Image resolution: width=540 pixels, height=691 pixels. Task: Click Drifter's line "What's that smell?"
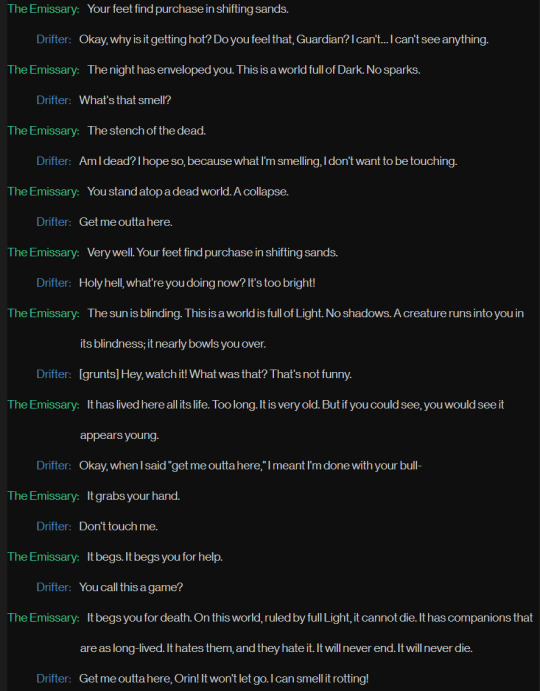(125, 100)
